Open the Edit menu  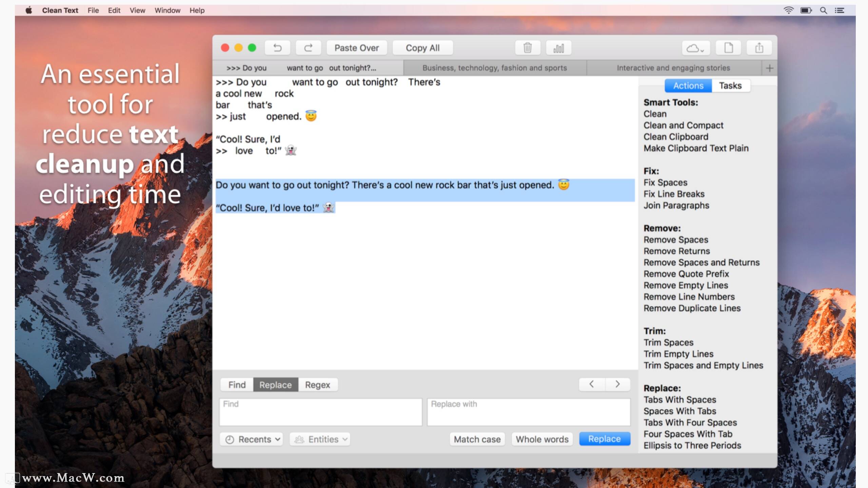pos(114,10)
